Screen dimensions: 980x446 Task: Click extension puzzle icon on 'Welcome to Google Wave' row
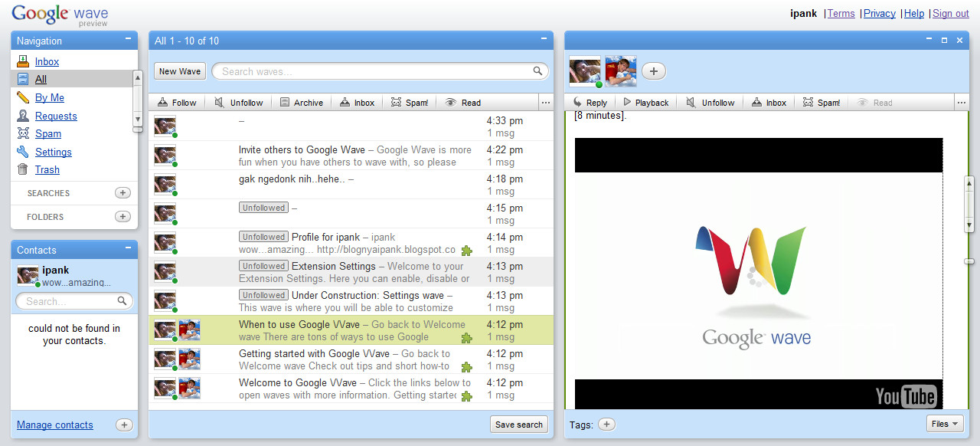466,395
